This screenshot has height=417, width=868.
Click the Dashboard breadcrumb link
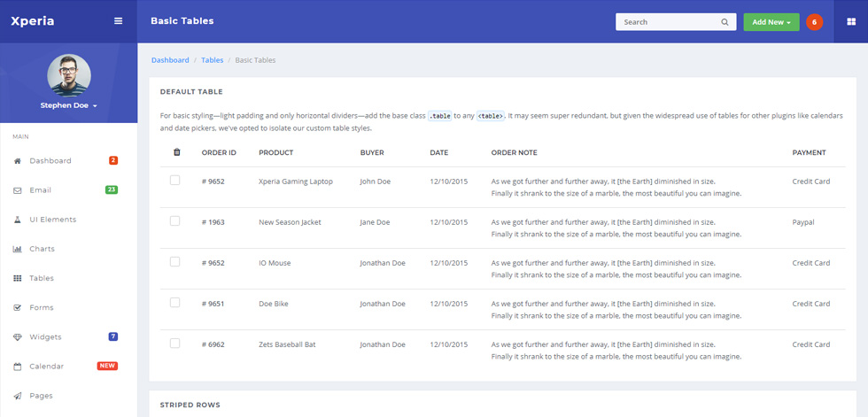(170, 59)
